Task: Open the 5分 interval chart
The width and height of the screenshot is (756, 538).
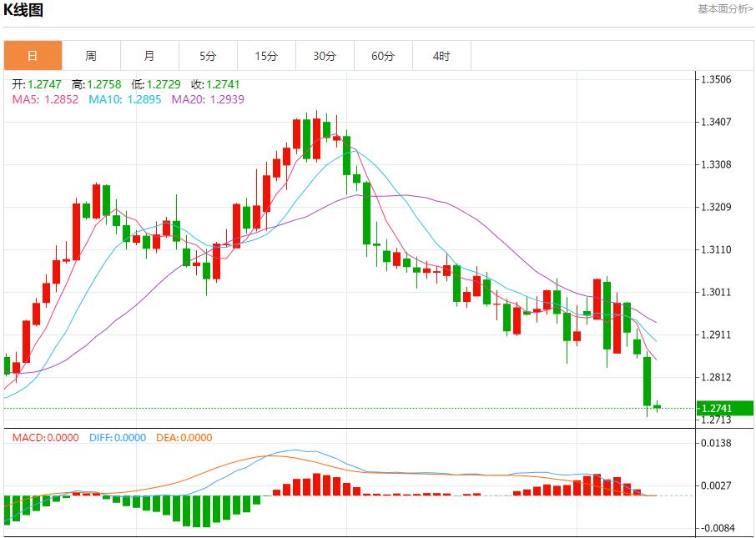Action: (208, 56)
